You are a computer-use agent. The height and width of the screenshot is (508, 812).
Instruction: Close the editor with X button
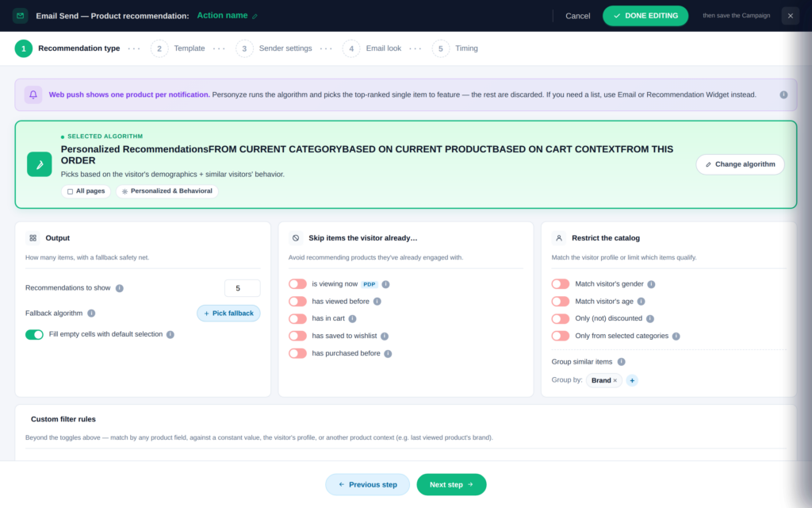coord(791,16)
